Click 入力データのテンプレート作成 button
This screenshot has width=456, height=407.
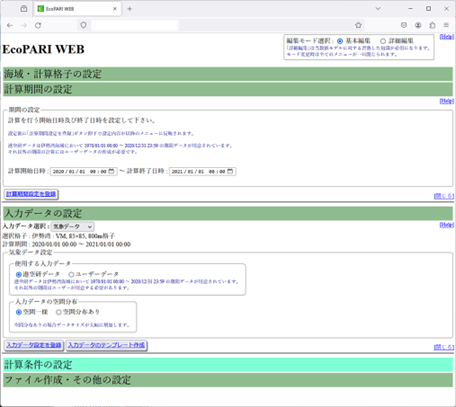pos(106,345)
